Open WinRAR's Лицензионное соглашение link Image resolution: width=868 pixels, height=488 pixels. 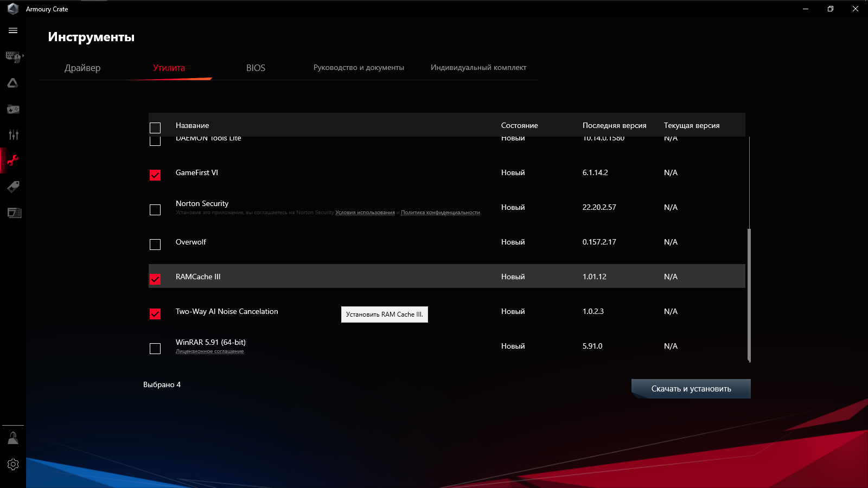coord(210,351)
